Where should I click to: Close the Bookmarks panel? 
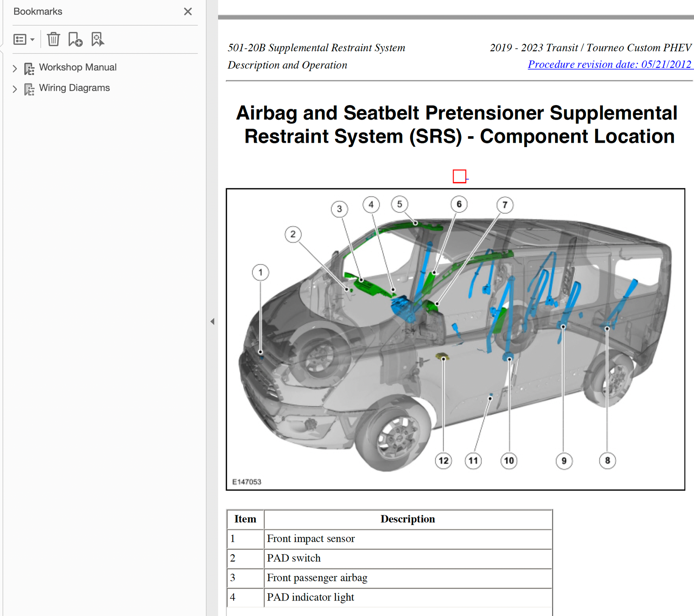point(188,12)
